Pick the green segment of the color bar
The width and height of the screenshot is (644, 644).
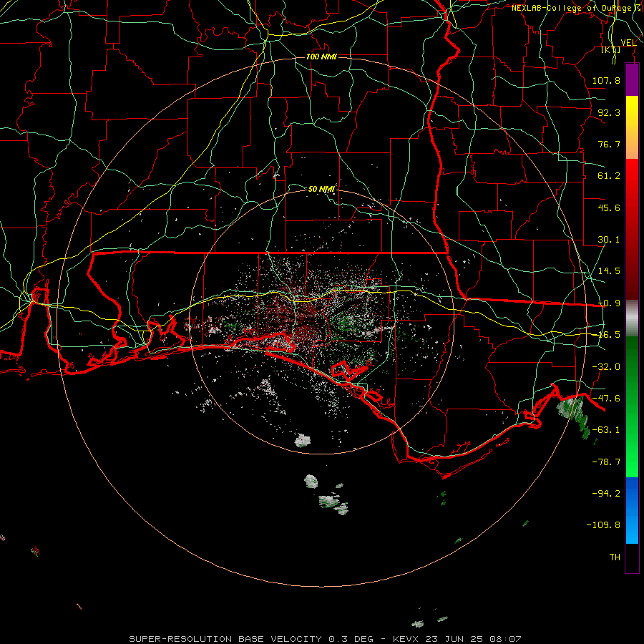632,406
